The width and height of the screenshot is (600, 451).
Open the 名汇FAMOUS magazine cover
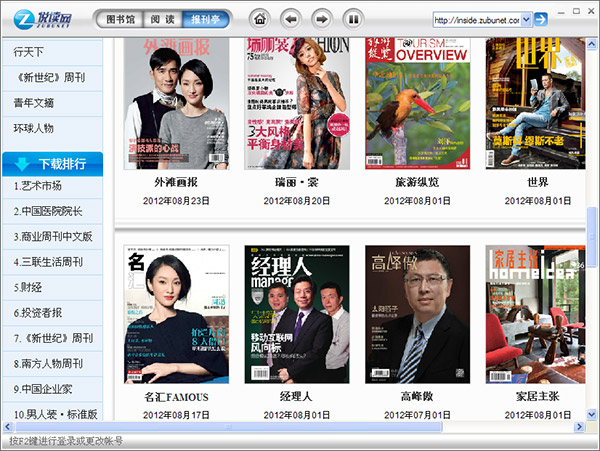(176, 314)
